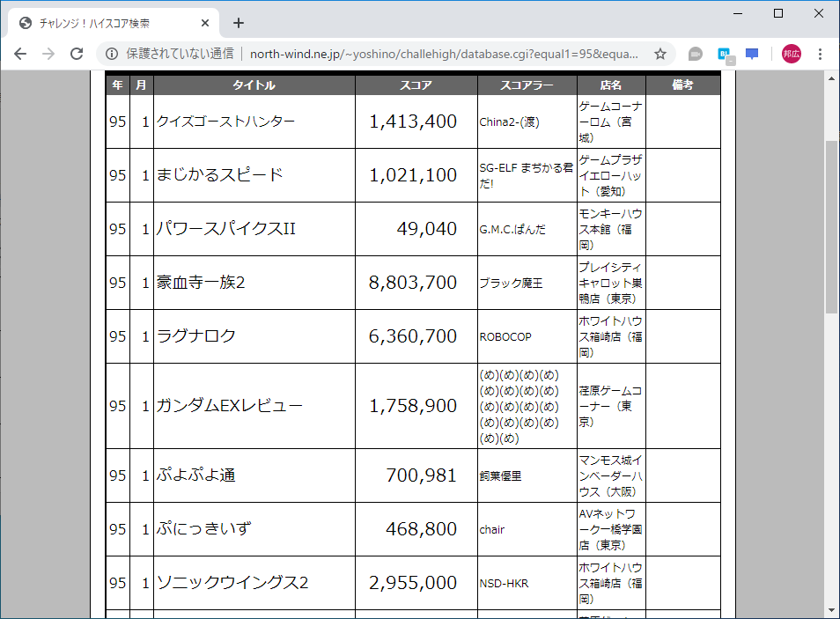Click the forward navigation arrow

pos(48,54)
